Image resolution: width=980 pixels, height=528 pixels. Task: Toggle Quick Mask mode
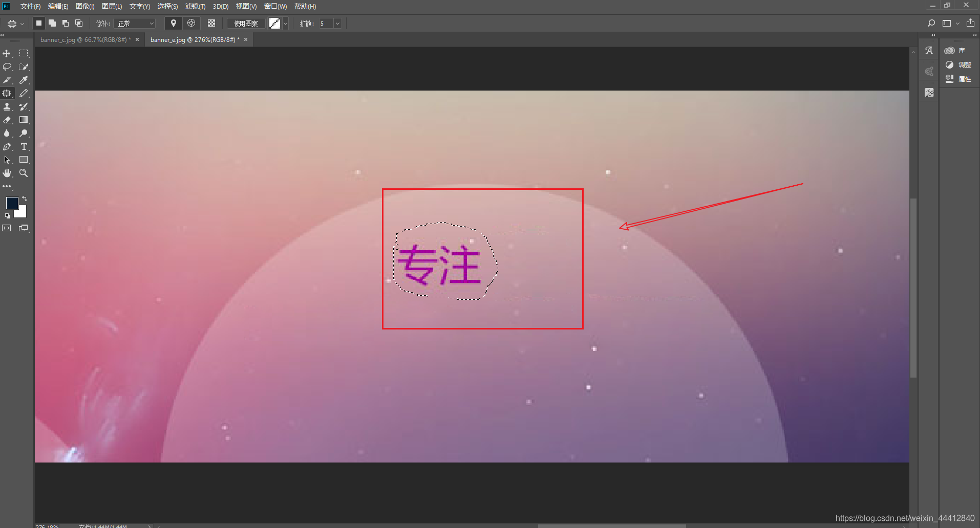(7, 228)
